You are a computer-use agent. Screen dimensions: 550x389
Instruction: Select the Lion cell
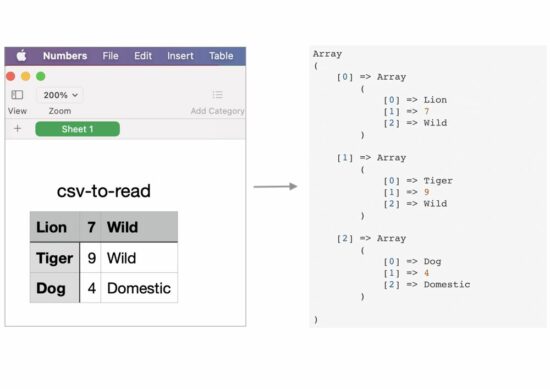55,227
